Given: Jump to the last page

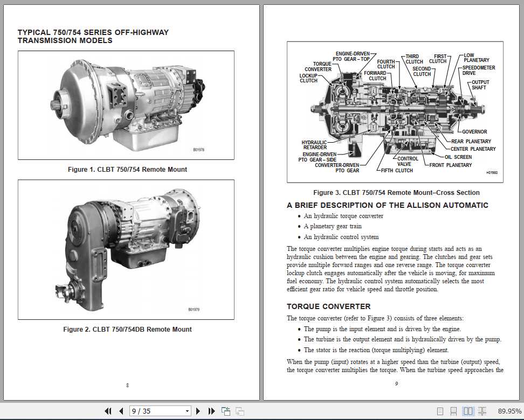Looking at the screenshot, I should (211, 411).
